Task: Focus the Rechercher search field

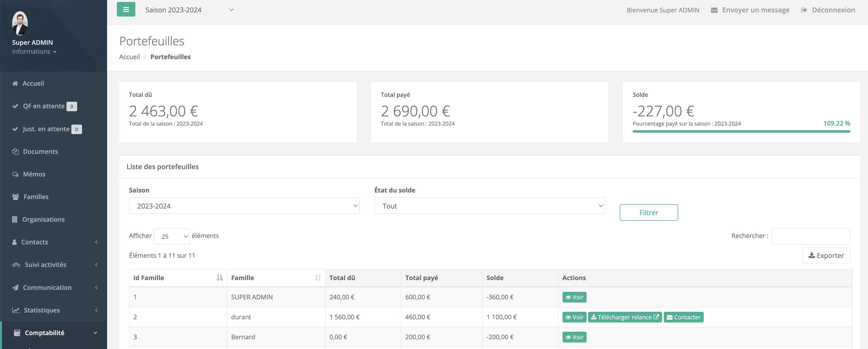Action: (811, 236)
